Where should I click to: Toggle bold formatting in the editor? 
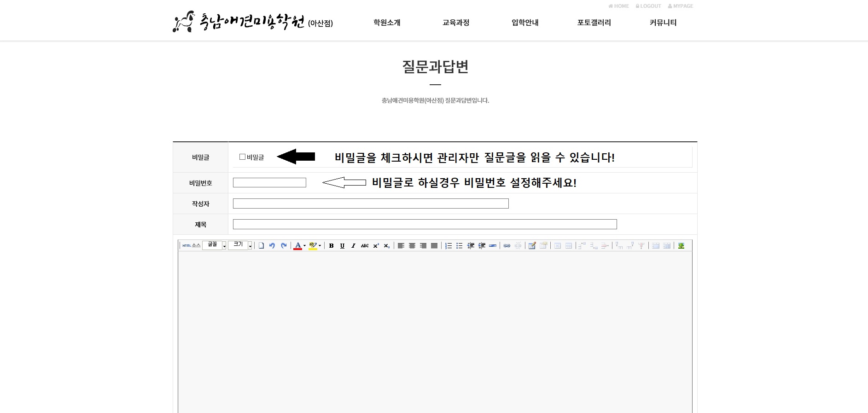331,246
